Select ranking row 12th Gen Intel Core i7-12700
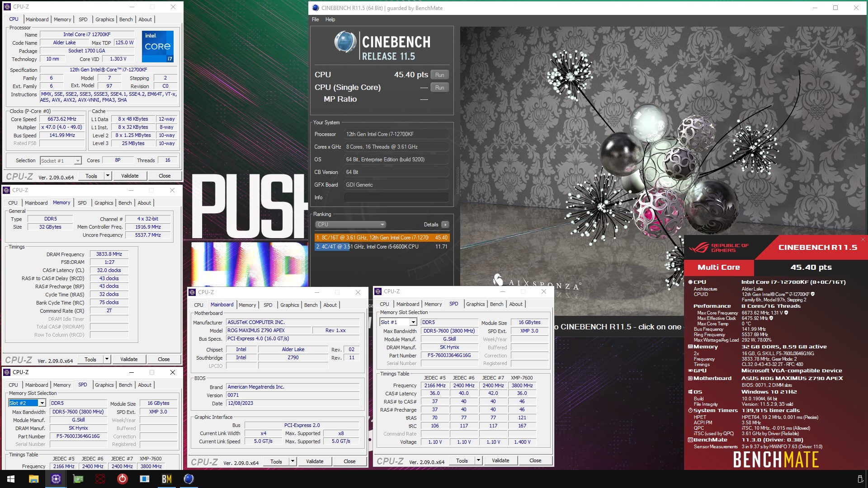Viewport: 868px width, 488px height. click(x=382, y=238)
